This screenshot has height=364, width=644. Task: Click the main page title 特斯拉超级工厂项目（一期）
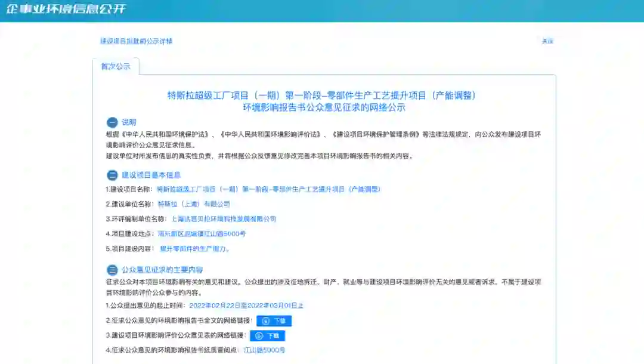coord(321,95)
